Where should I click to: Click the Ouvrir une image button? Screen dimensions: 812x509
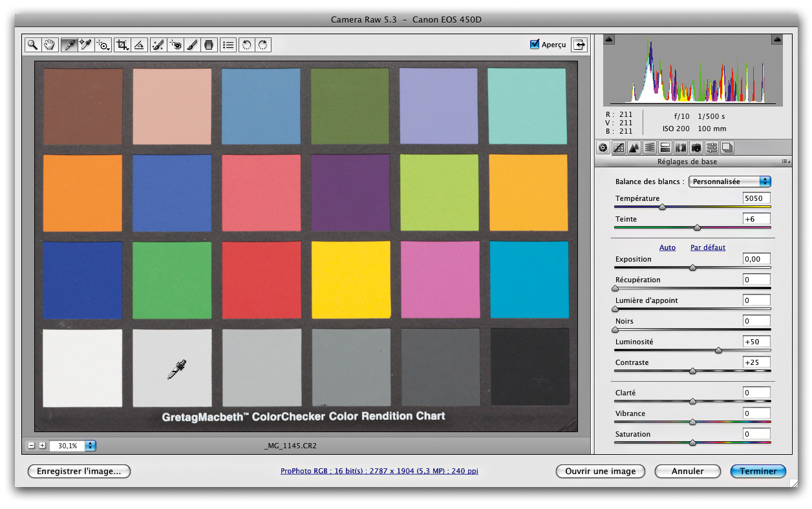tap(601, 472)
